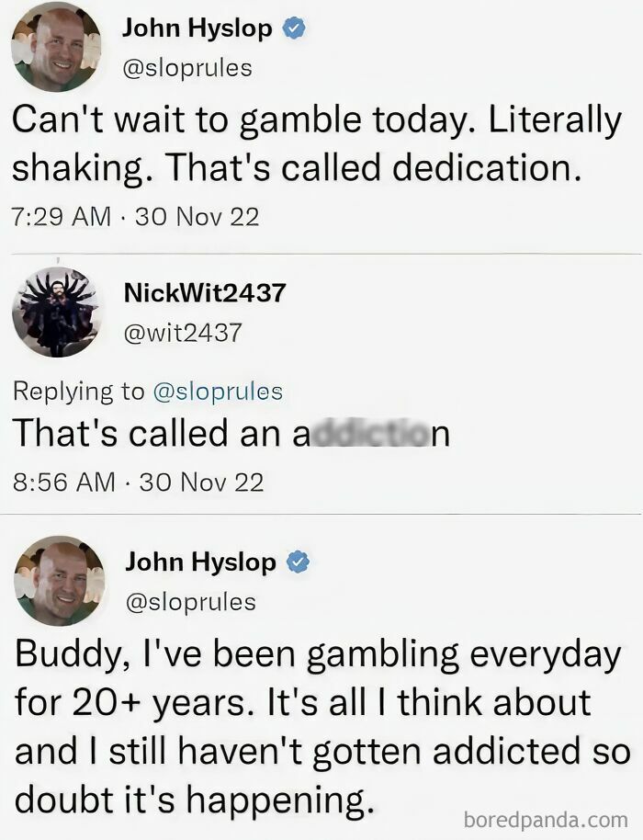Click the John Hyslop name in the last tweet
643x840 pixels.
[x=201, y=562]
